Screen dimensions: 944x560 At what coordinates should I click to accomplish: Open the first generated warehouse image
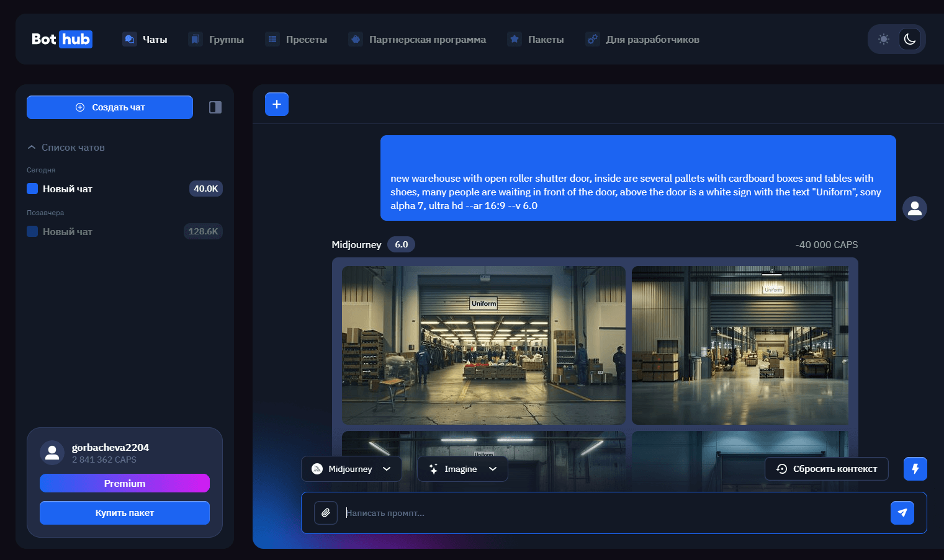tap(483, 345)
